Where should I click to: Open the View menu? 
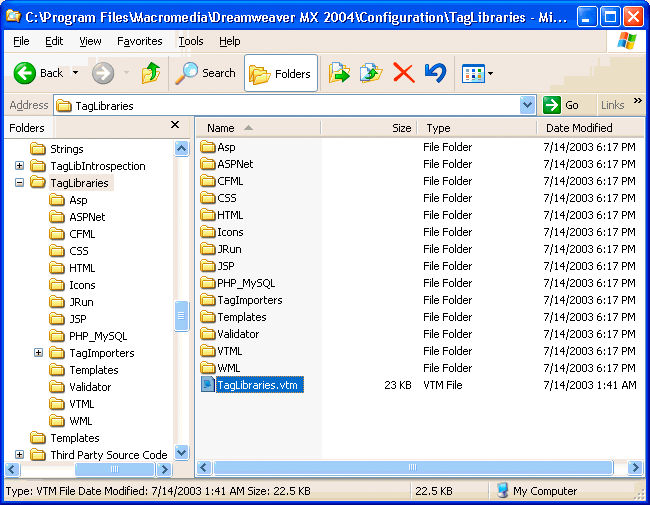coord(90,41)
